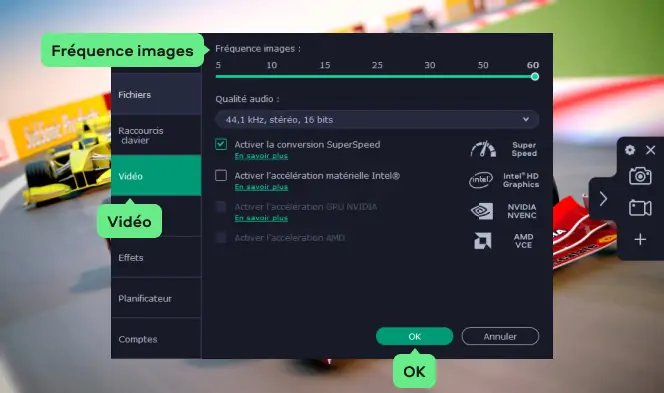Click the frame rate slider handle
The image size is (664, 393).
534,77
